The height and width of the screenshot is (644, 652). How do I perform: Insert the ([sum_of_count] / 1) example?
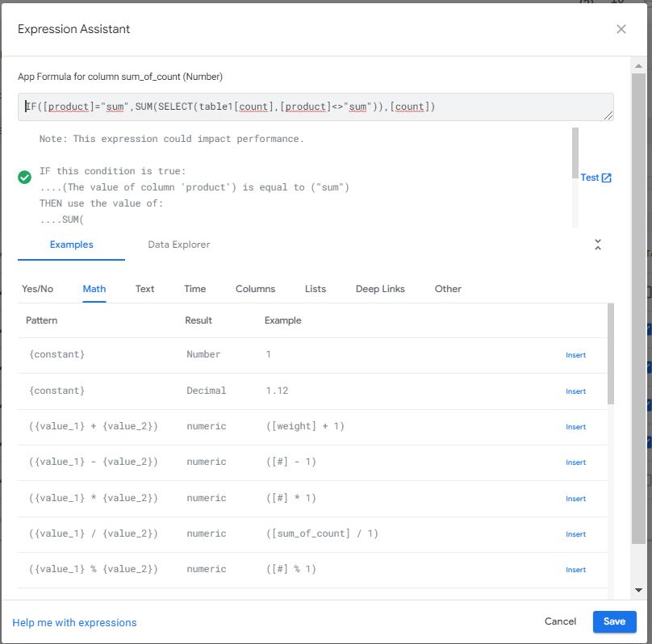tap(575, 534)
